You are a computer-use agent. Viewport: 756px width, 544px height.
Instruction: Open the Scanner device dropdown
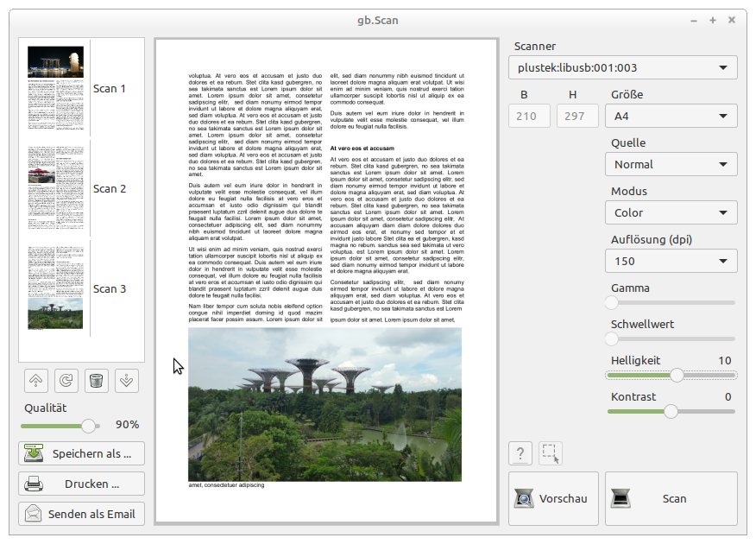pos(622,67)
